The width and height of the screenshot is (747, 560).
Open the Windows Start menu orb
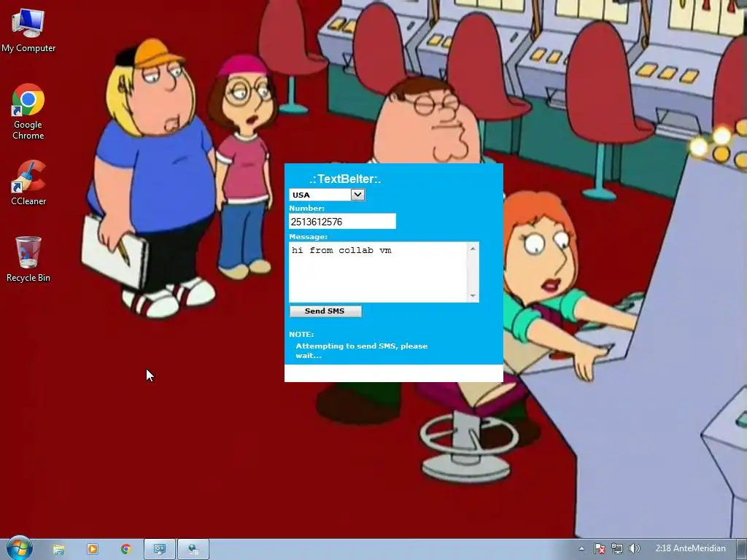click(18, 548)
